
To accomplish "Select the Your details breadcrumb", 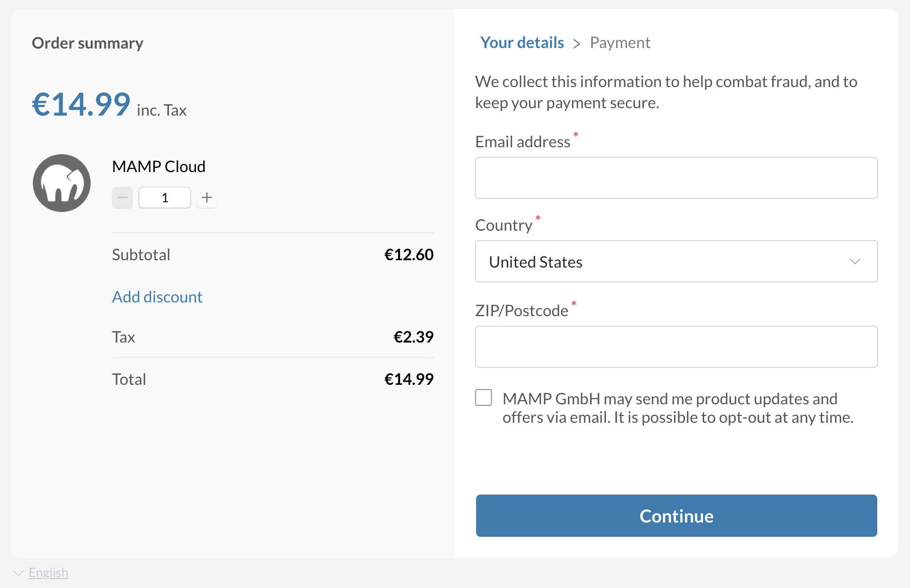I will coord(522,42).
